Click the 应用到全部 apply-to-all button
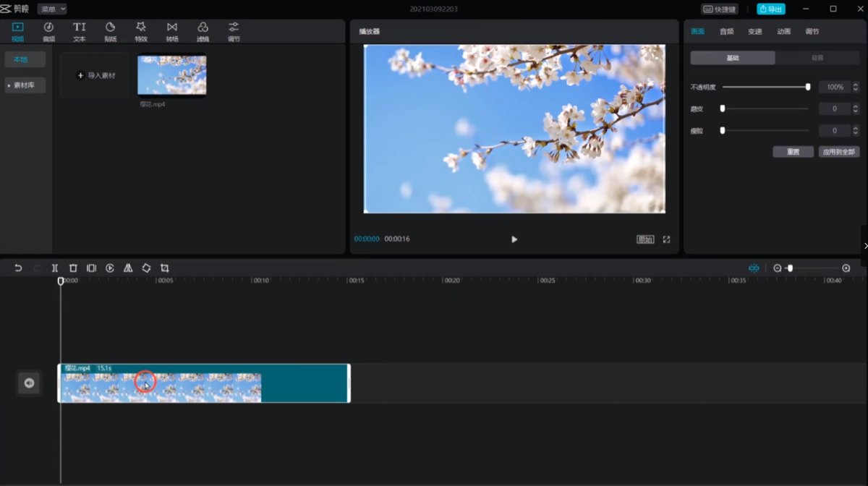The image size is (868, 486). coord(839,153)
